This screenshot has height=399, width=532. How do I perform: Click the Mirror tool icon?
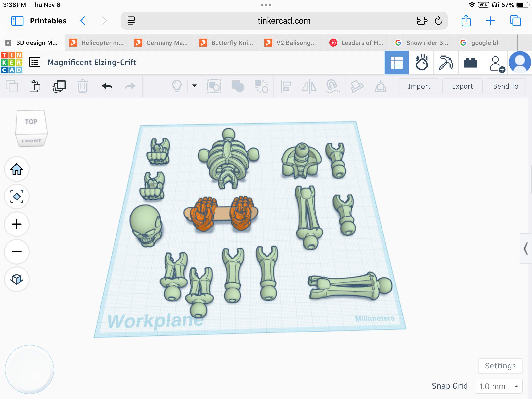pyautogui.click(x=309, y=86)
